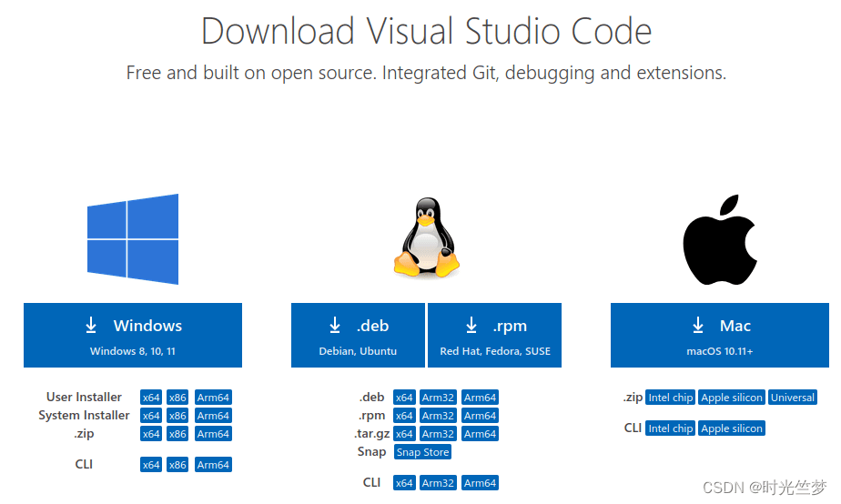Viewport: 841px width, 504px height.
Task: Select Universal for Mac .zip
Action: coord(793,398)
